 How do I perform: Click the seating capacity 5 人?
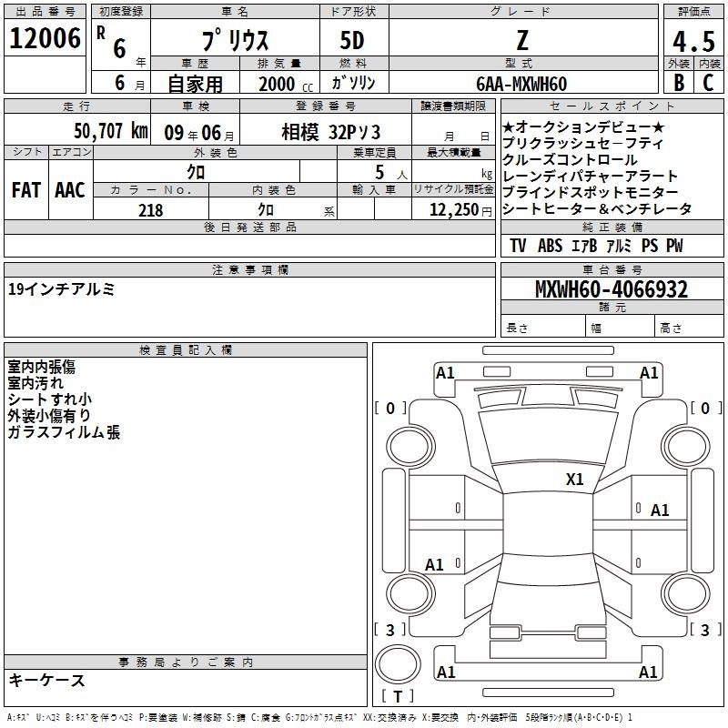(x=391, y=173)
